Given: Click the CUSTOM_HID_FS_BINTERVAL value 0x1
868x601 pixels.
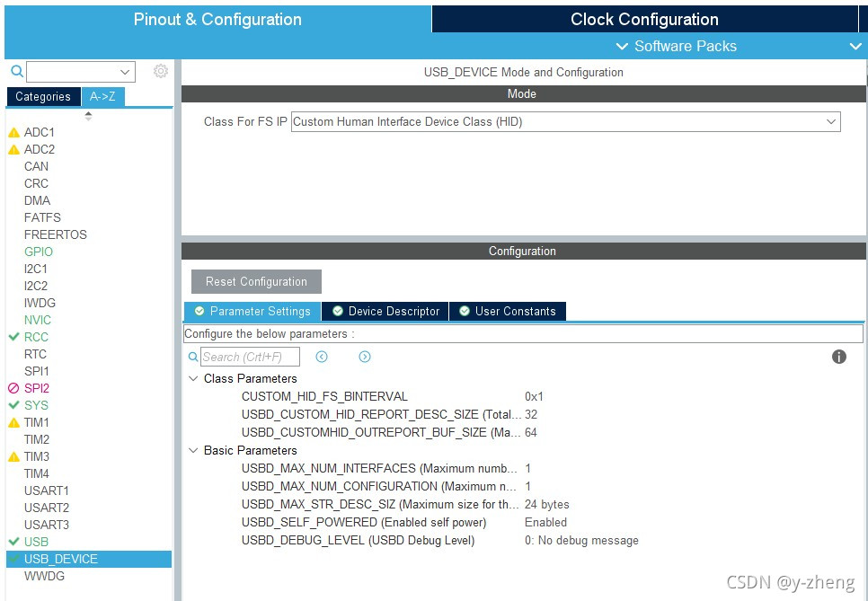Looking at the screenshot, I should point(535,397).
